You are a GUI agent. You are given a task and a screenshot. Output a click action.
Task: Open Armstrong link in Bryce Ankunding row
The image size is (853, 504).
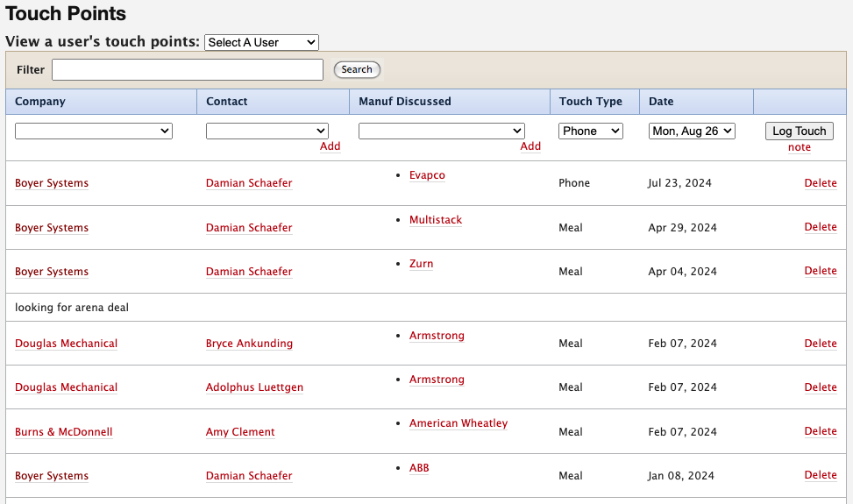pyautogui.click(x=437, y=336)
